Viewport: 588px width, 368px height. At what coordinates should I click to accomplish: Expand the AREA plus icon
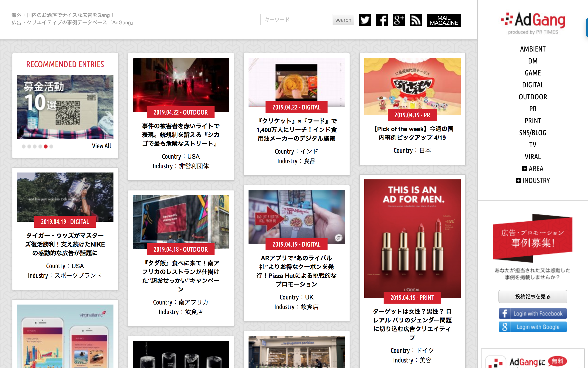[525, 168]
